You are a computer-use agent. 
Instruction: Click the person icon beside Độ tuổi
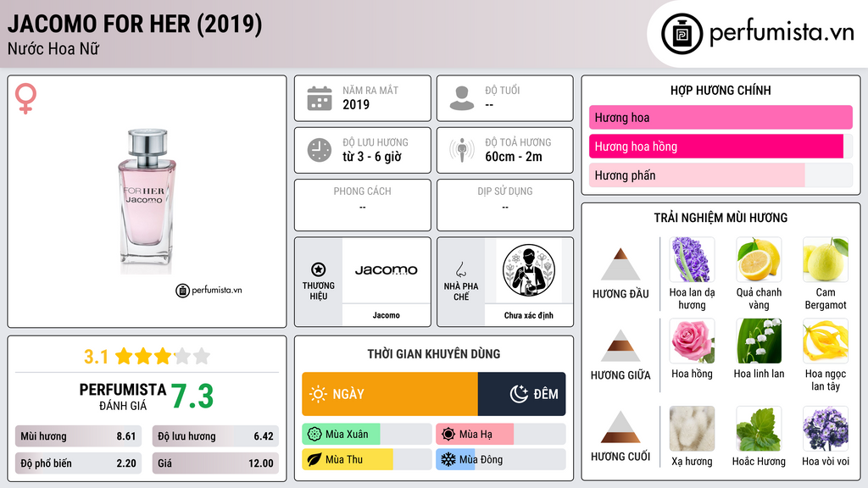pyautogui.click(x=462, y=98)
